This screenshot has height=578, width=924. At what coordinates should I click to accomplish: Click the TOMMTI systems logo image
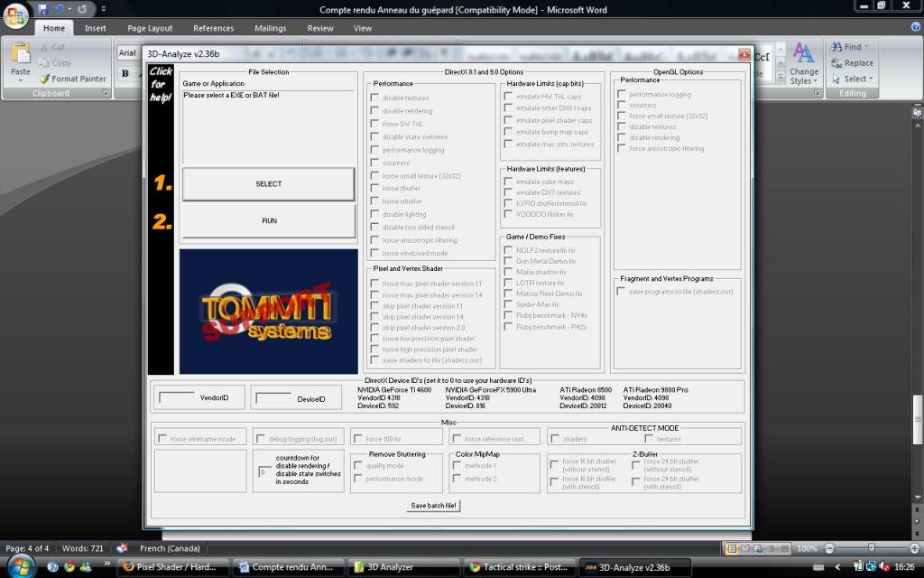[x=269, y=312]
